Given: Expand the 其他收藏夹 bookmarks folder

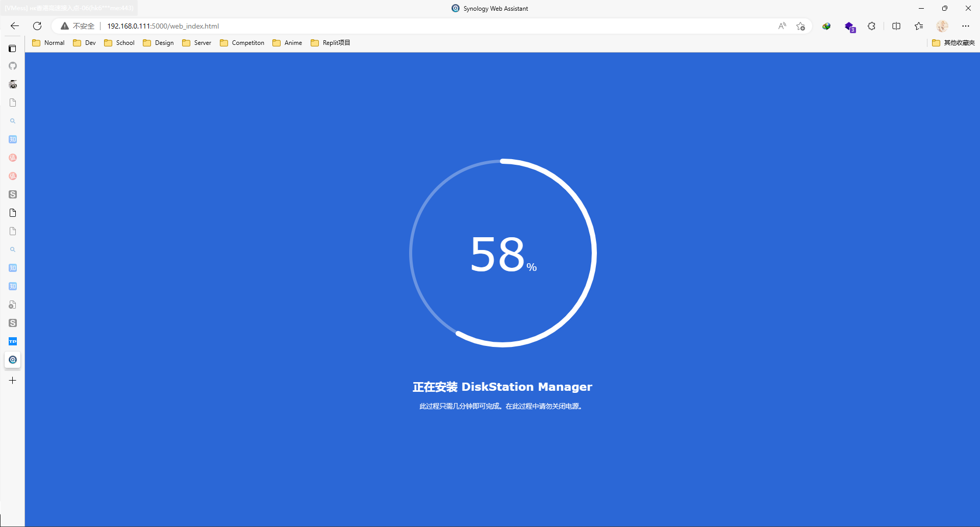Looking at the screenshot, I should pyautogui.click(x=953, y=43).
